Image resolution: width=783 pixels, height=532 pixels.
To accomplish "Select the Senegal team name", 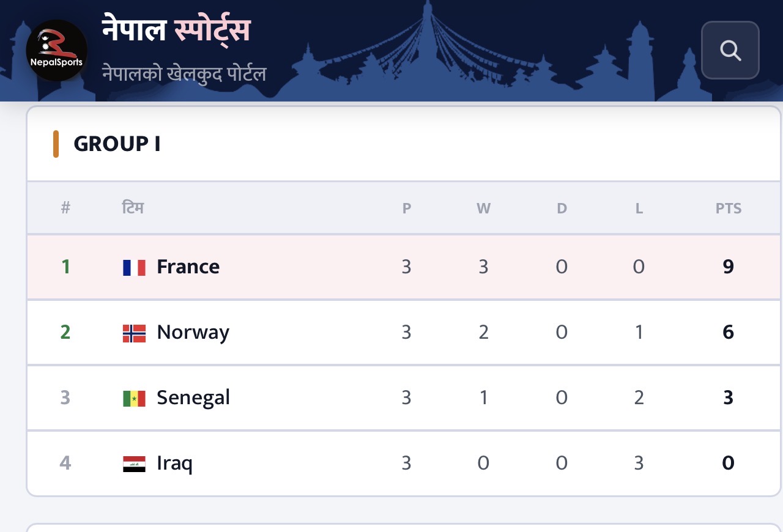I will (x=193, y=397).
